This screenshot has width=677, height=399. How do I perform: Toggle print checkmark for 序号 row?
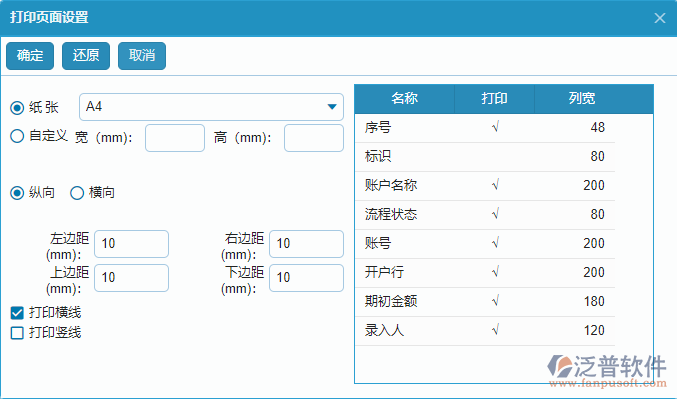(x=495, y=128)
